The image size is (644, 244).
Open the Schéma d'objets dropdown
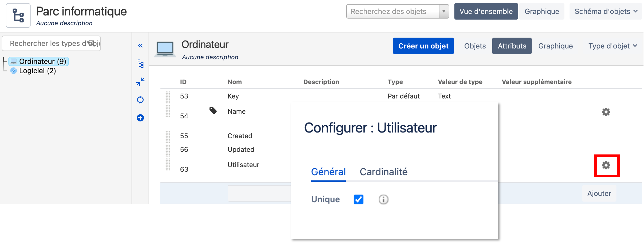coord(606,11)
